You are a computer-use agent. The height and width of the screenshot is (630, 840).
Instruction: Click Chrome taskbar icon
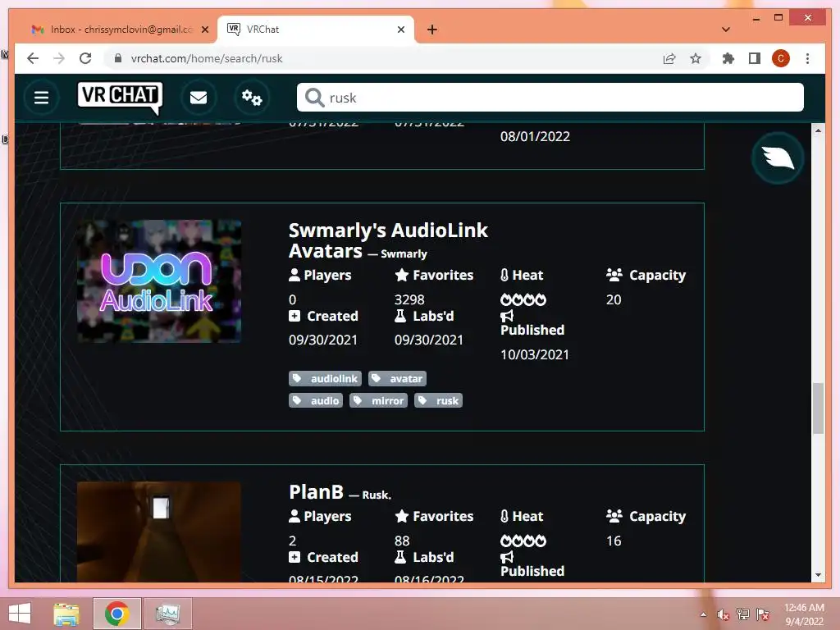pos(116,614)
